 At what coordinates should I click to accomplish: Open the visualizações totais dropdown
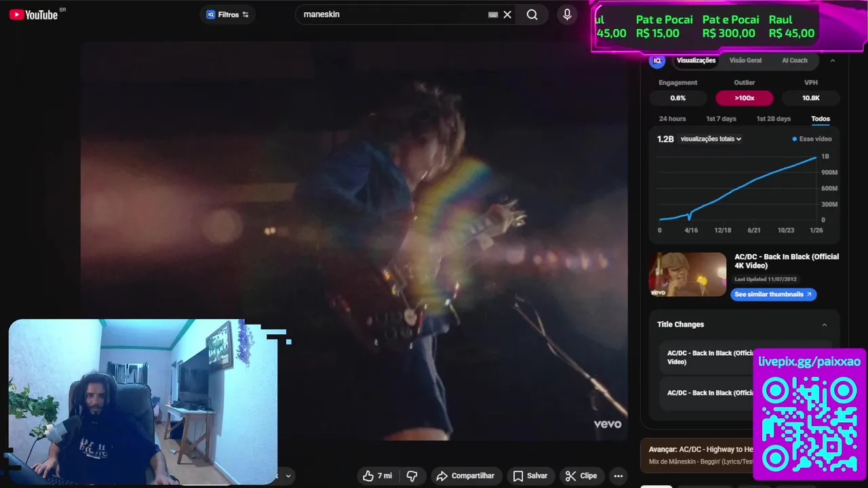tap(711, 139)
